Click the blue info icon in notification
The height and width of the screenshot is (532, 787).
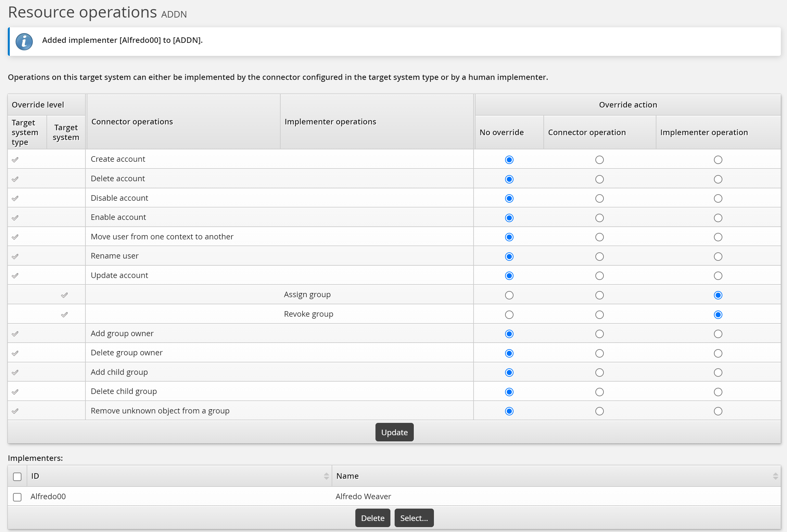pyautogui.click(x=24, y=42)
